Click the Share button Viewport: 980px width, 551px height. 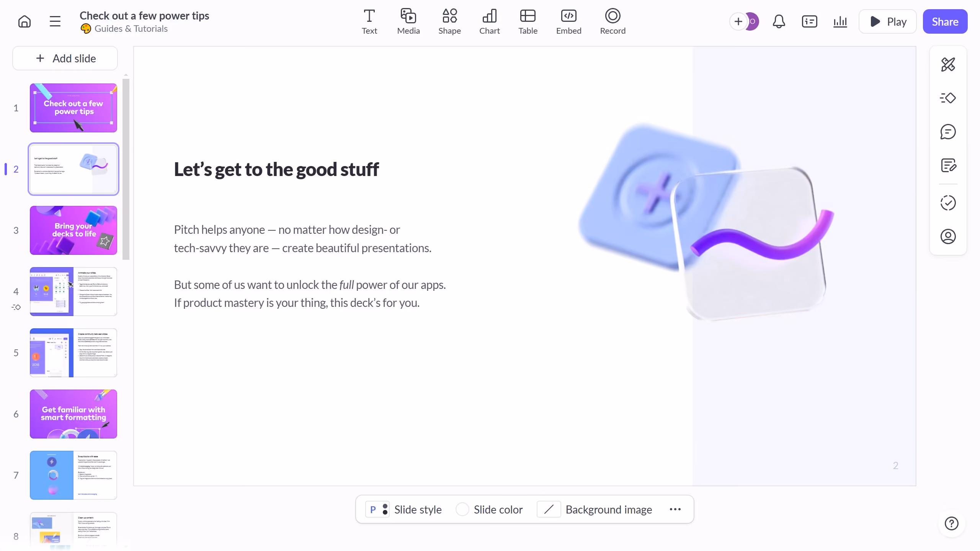[x=945, y=21]
